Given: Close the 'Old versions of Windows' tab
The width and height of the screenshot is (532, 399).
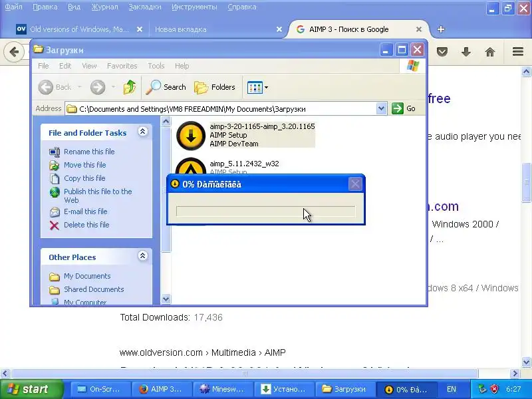Looking at the screenshot, I should tap(139, 29).
